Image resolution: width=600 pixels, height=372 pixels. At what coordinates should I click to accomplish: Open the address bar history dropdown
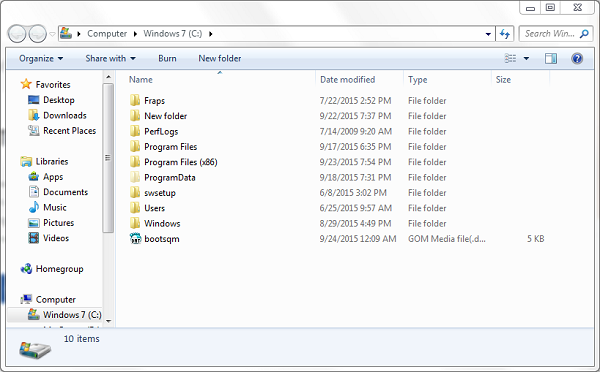(x=488, y=34)
